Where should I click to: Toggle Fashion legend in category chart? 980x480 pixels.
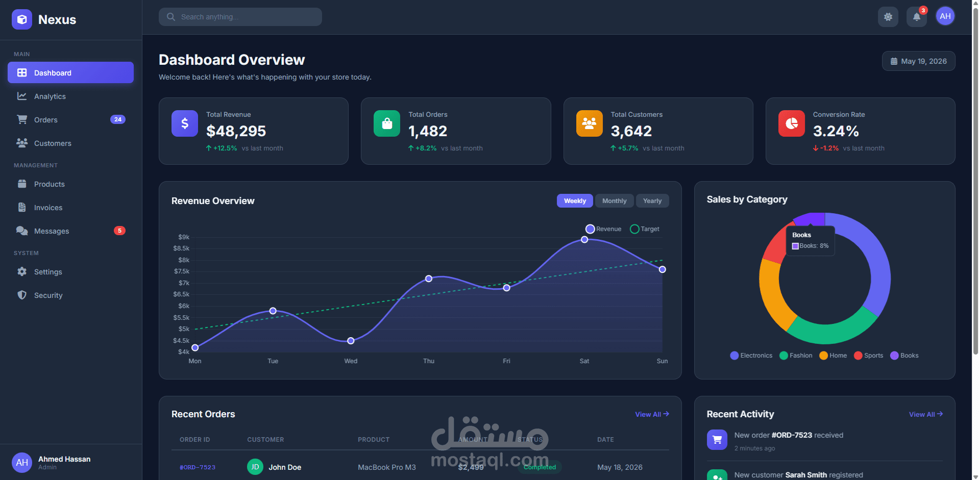[796, 356]
